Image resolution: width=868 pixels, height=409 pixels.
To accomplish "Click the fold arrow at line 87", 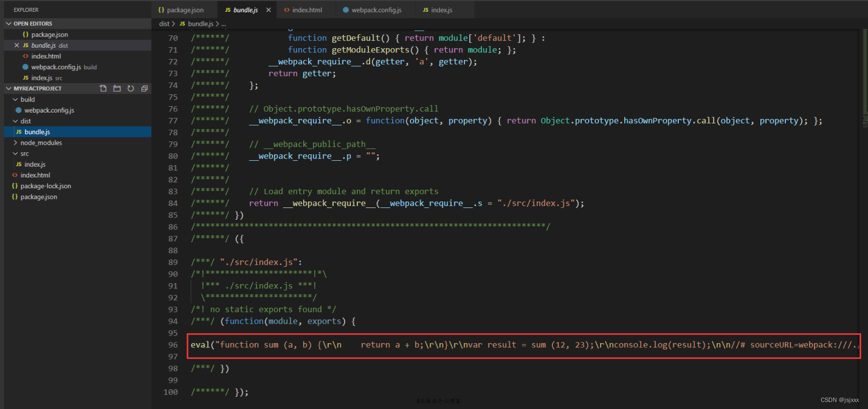I will tap(185, 239).
